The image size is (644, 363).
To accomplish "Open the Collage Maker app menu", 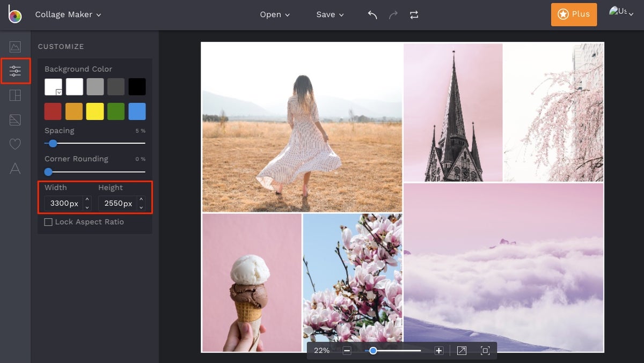I will point(68,14).
